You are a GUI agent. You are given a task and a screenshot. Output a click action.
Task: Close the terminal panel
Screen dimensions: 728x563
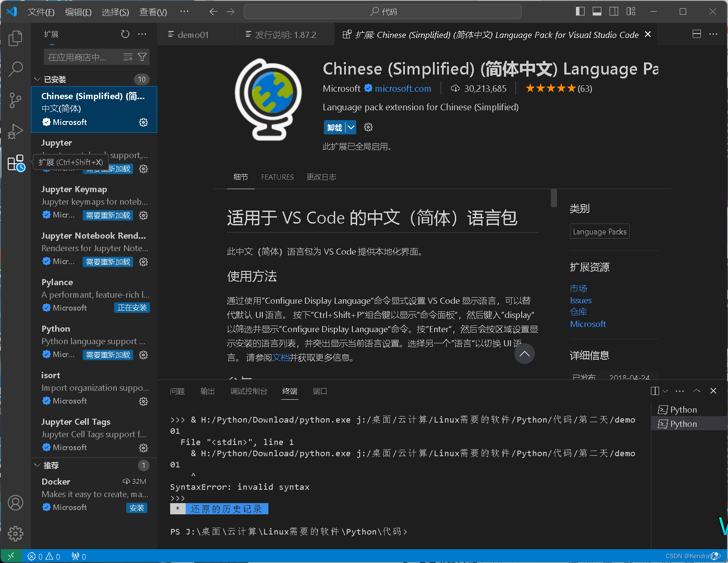(713, 391)
